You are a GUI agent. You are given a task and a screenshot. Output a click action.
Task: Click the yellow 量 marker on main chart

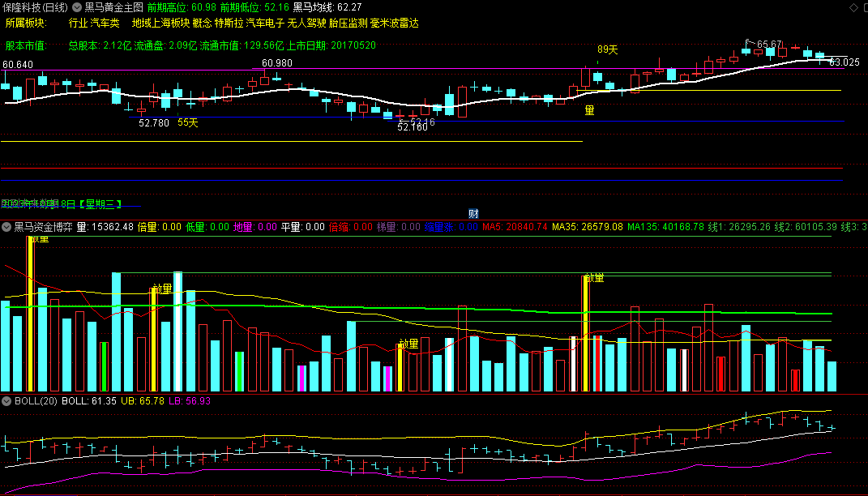click(589, 111)
